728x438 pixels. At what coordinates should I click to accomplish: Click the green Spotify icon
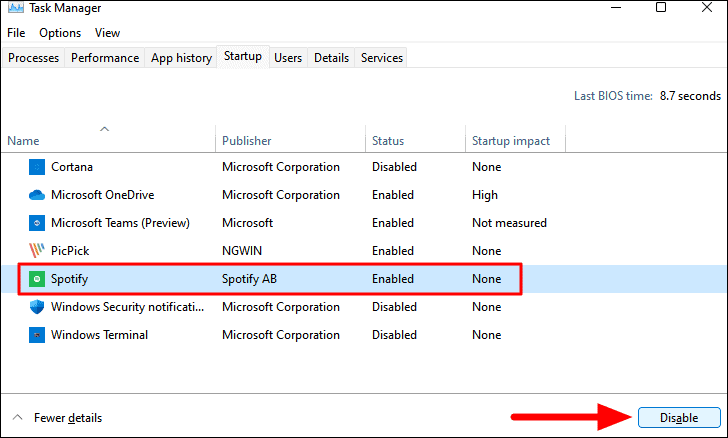(x=37, y=279)
